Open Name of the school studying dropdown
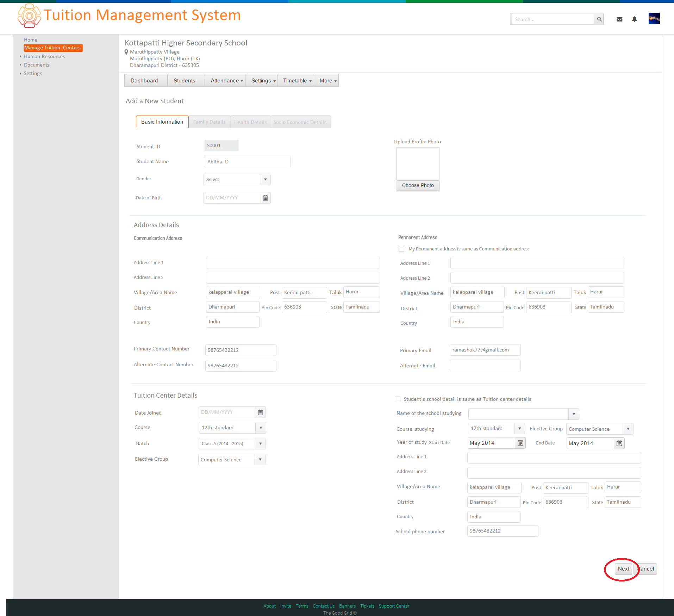674x616 pixels. 524,414
